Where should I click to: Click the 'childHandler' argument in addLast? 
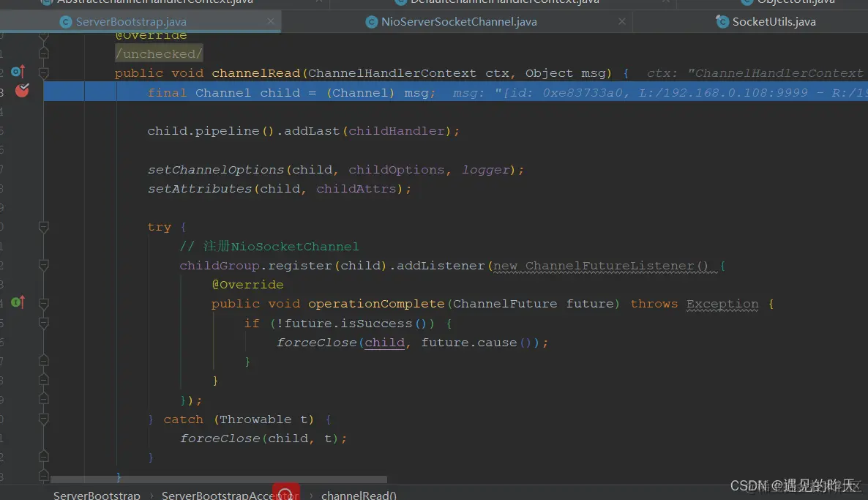pyautogui.click(x=397, y=131)
